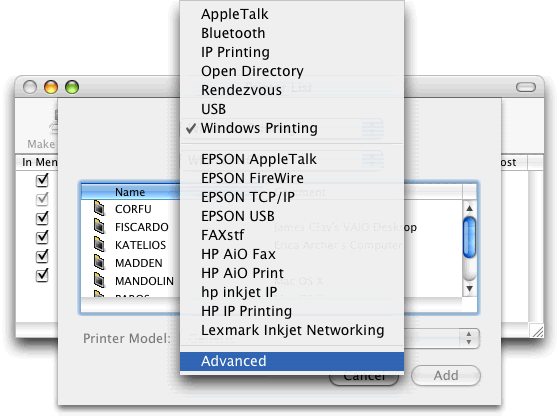Select the FISCARDO row name

click(142, 227)
